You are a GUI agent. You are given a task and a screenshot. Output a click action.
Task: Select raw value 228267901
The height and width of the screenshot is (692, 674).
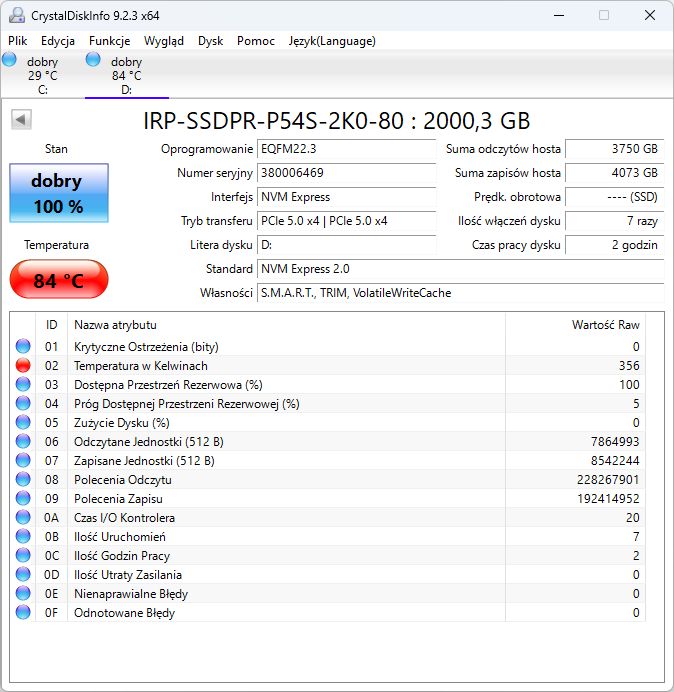[x=608, y=479]
